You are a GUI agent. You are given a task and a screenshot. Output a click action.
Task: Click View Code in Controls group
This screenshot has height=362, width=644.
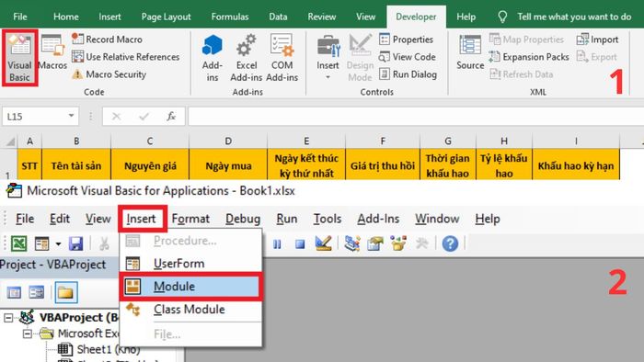click(407, 57)
